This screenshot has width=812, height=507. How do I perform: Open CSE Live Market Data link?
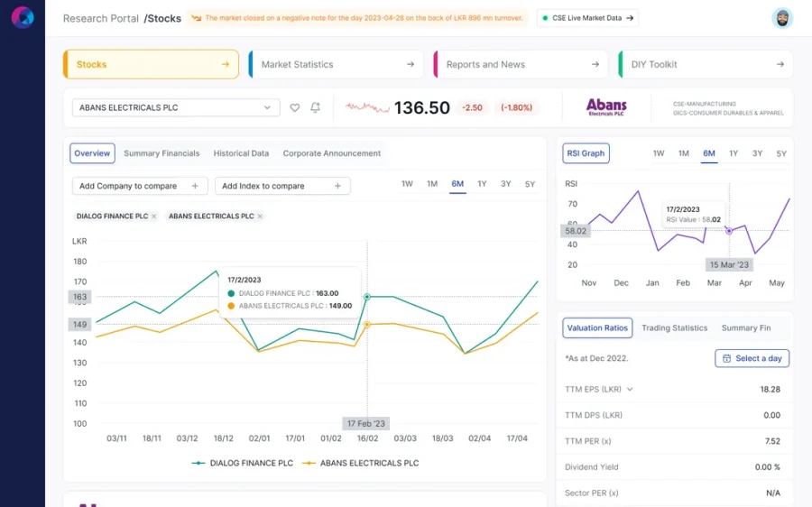click(587, 18)
